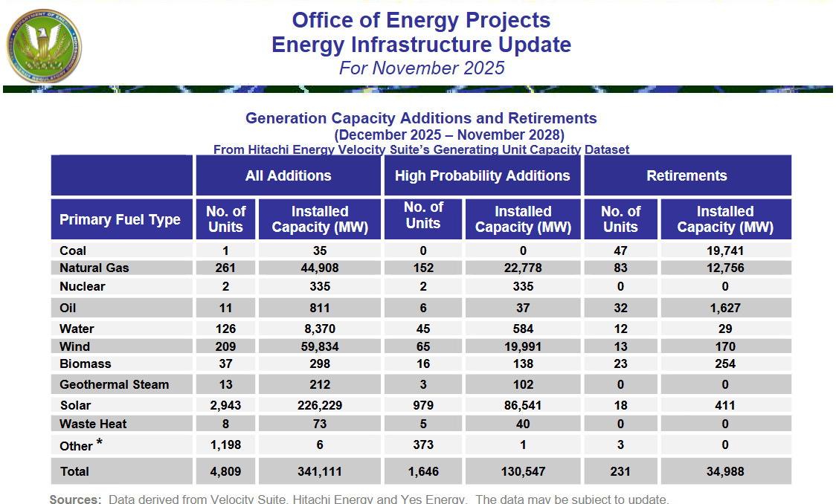Click the Wind all additions capacity 59,834
836x504 pixels.
(x=319, y=346)
